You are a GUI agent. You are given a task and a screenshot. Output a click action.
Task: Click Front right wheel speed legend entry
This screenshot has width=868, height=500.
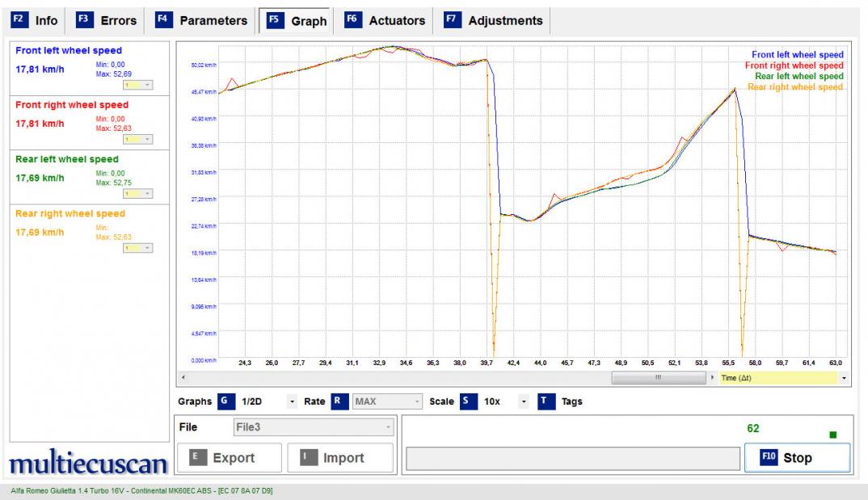click(x=794, y=65)
